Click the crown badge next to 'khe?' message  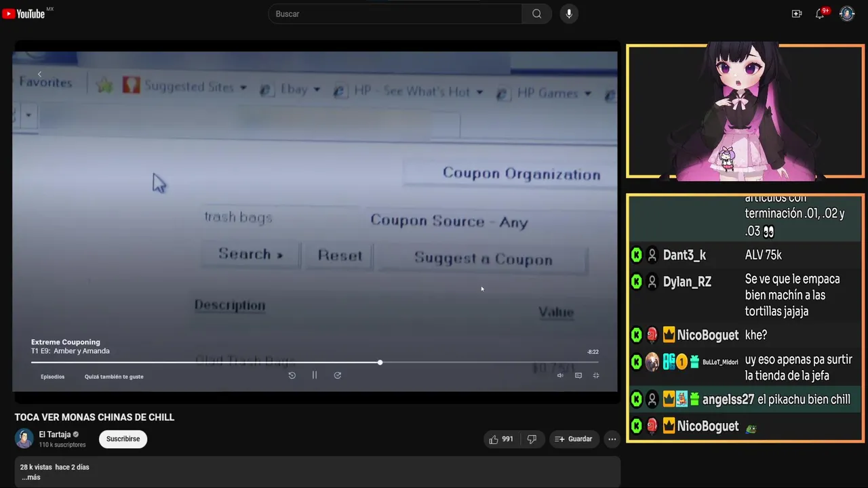[x=669, y=335]
